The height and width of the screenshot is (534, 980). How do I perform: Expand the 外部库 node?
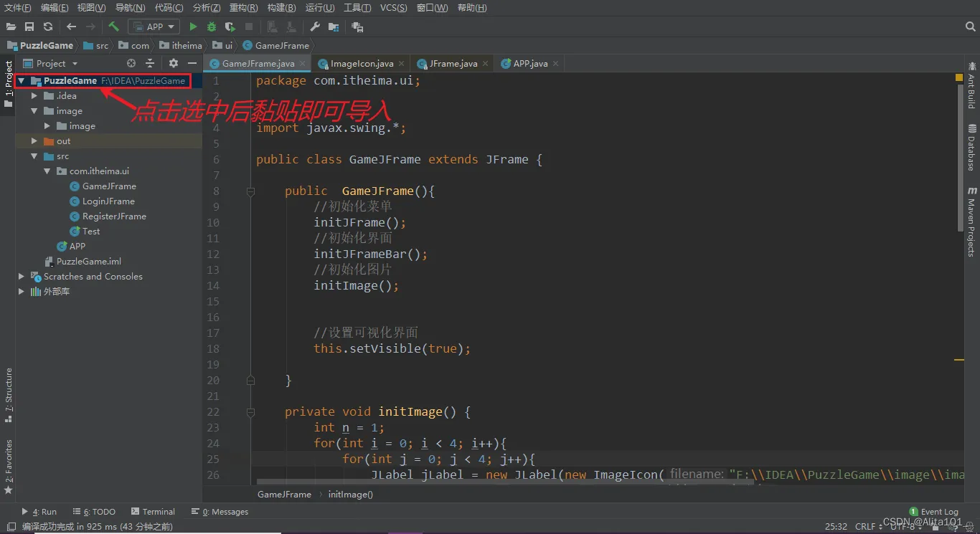click(22, 292)
